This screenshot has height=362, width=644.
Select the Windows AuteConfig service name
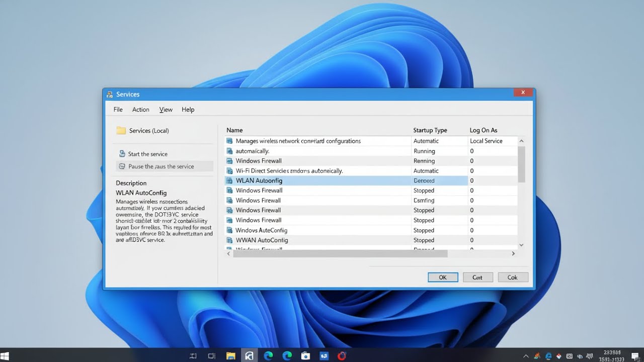(261, 230)
